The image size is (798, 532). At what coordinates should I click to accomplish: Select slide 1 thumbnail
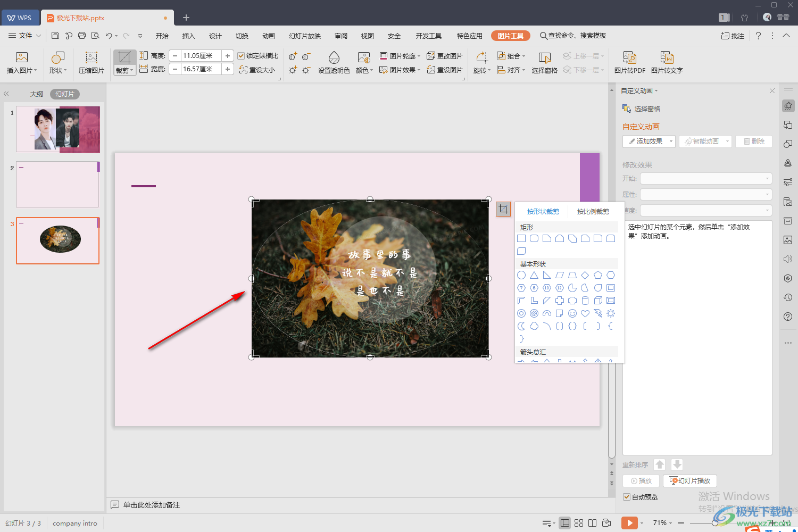click(x=58, y=129)
